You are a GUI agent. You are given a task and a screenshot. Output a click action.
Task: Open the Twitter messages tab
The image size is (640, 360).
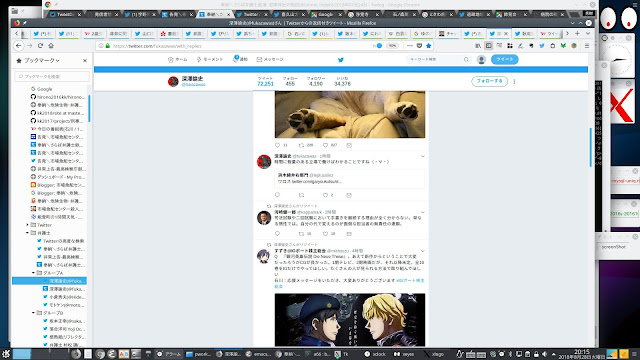270,60
